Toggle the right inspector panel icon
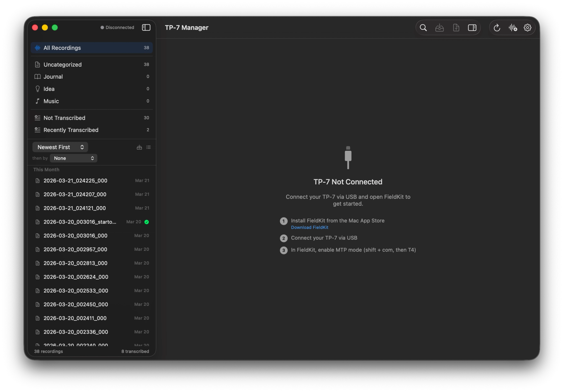 [472, 28]
